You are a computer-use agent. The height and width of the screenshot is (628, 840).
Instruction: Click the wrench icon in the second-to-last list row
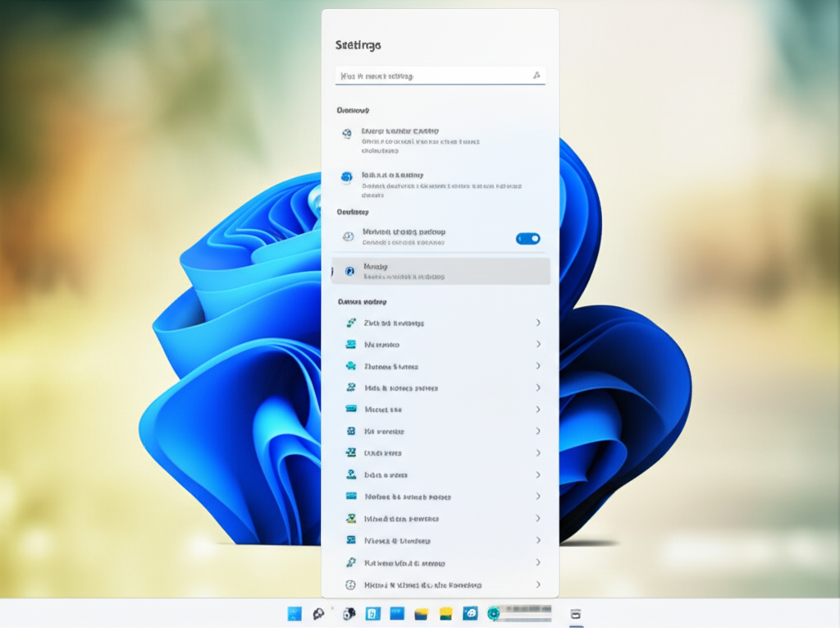[351, 563]
